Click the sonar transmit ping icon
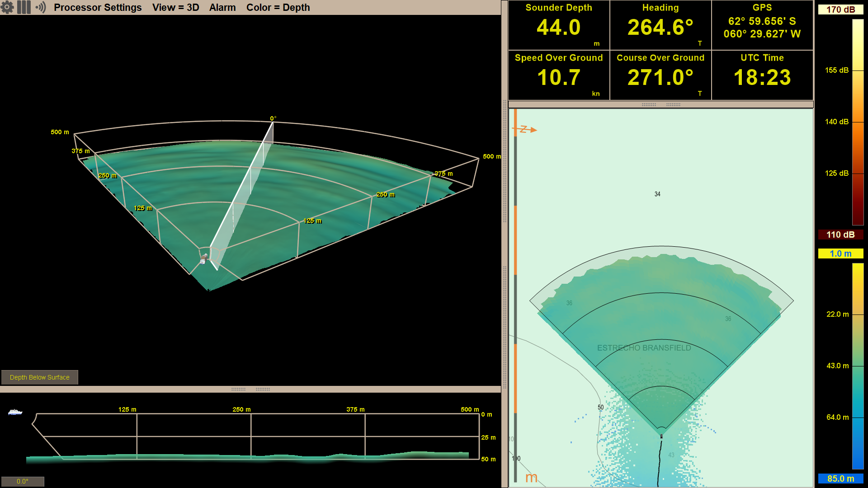 (x=41, y=7)
